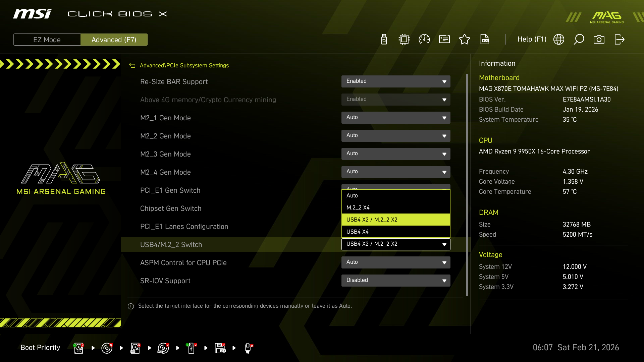644x362 pixels.
Task: Select M.2_2 X4 option
Action: point(396,207)
